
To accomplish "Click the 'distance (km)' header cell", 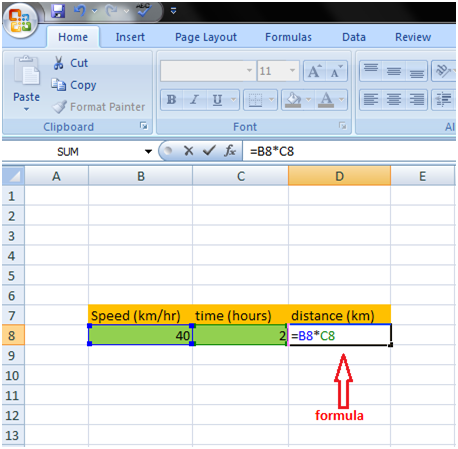I will (x=339, y=315).
